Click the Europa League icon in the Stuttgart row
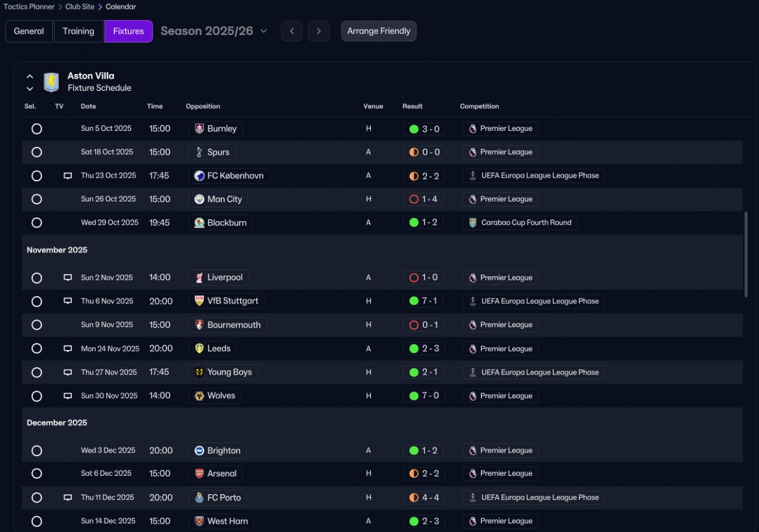Screen dimensions: 759x532 coord(473,301)
